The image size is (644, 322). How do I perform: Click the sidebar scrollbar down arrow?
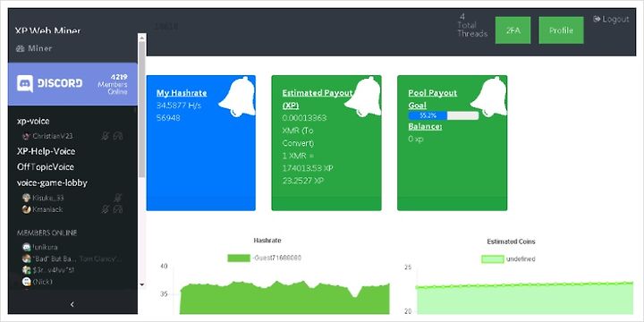click(141, 284)
